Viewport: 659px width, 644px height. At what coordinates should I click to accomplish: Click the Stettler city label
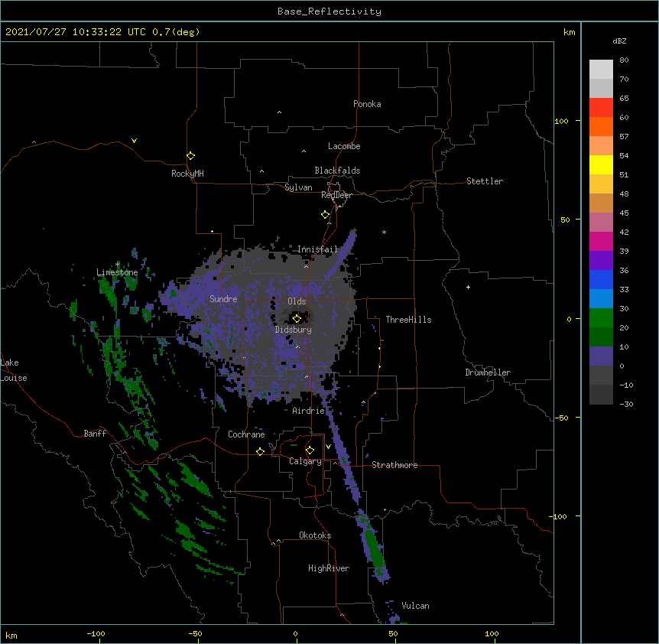[485, 181]
